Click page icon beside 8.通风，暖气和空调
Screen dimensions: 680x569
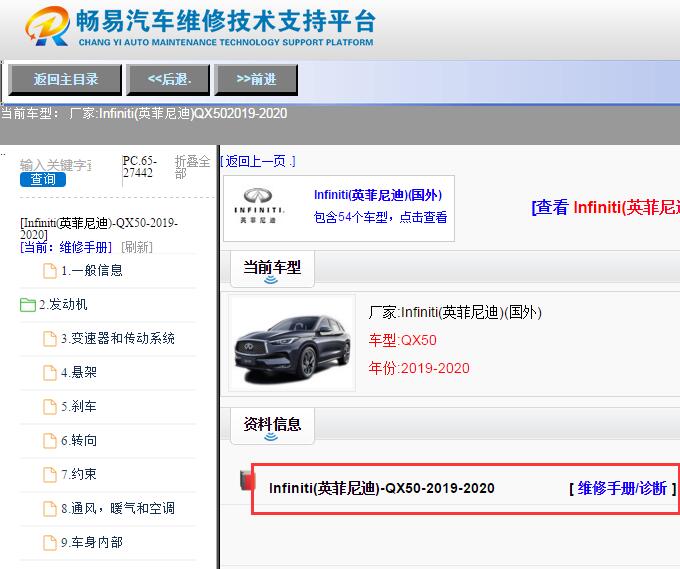[50, 509]
